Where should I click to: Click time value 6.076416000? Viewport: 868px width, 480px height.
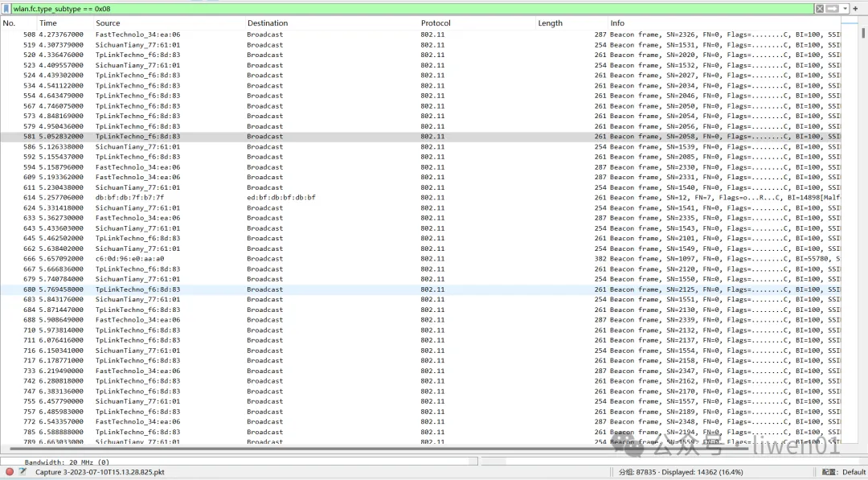61,340
